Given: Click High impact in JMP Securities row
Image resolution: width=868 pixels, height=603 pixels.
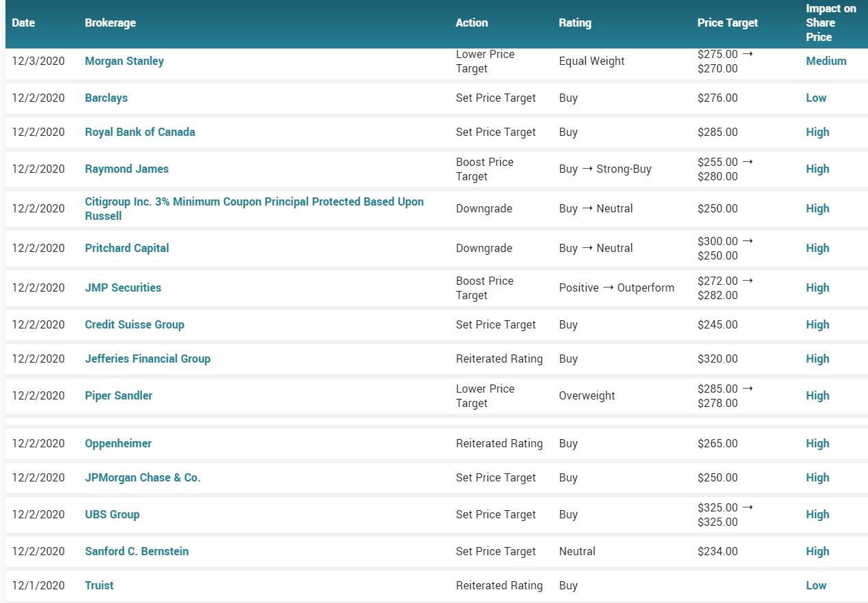Looking at the screenshot, I should [817, 288].
